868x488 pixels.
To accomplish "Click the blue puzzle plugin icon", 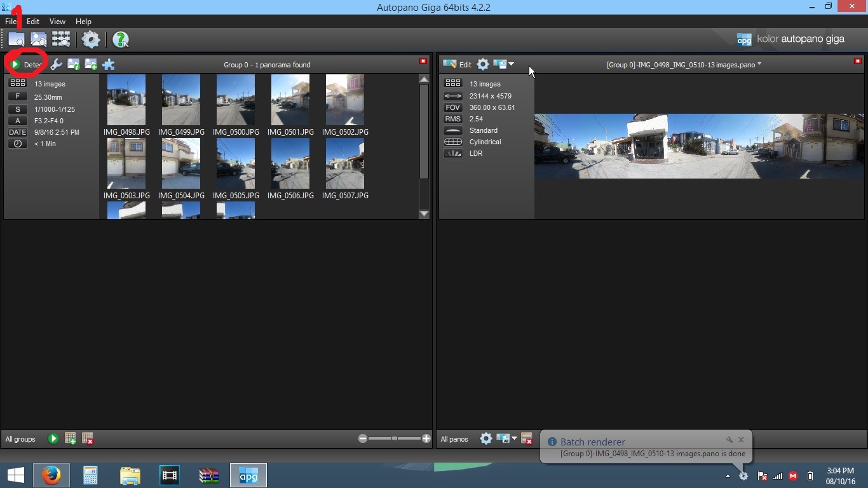I will (x=109, y=65).
